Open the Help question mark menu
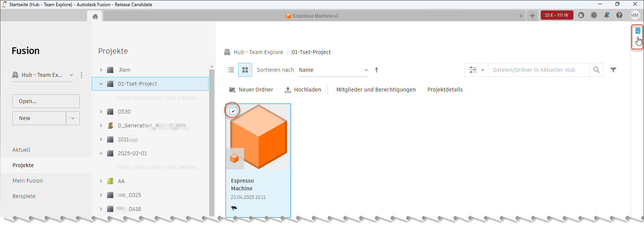This screenshot has width=644, height=234. [619, 15]
